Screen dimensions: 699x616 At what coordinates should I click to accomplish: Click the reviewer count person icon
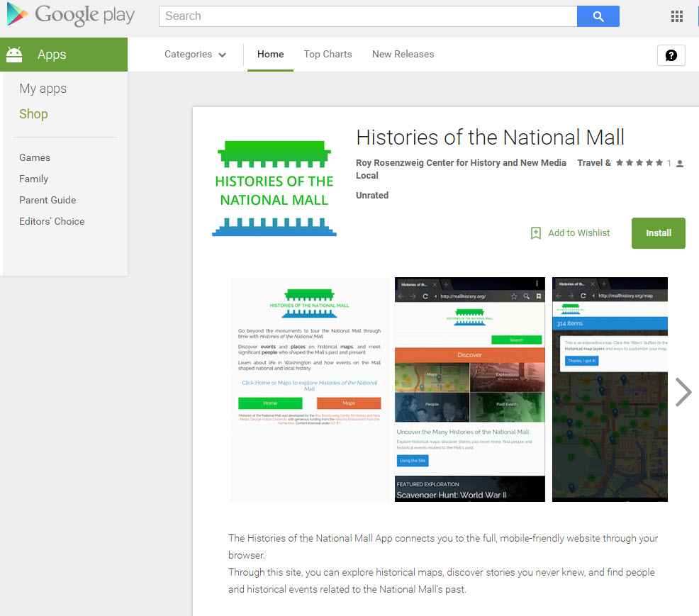tap(679, 164)
